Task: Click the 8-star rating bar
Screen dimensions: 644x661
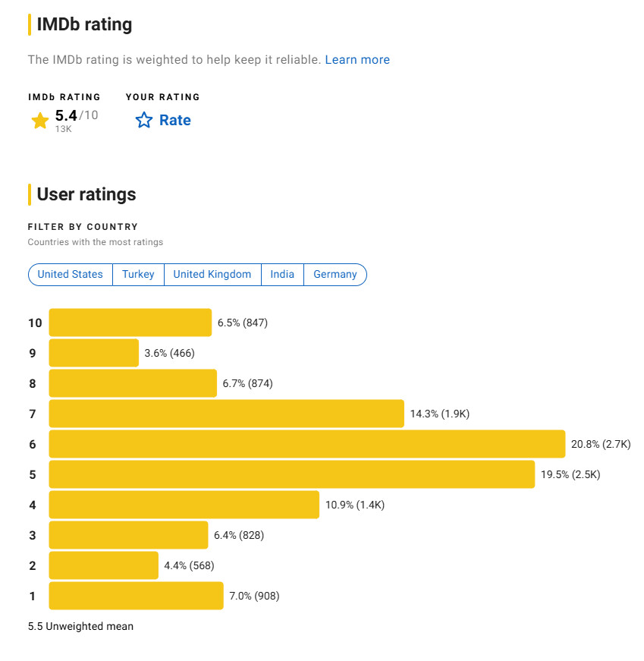Action: tap(133, 383)
